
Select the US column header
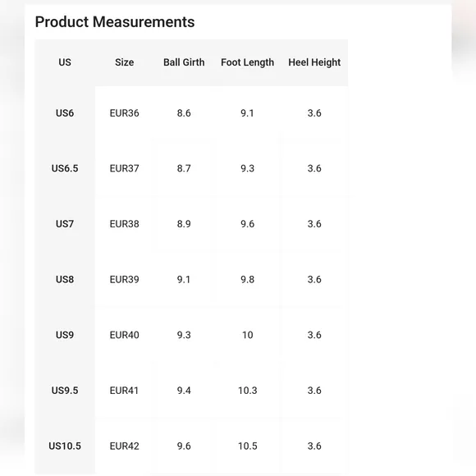coord(65,62)
